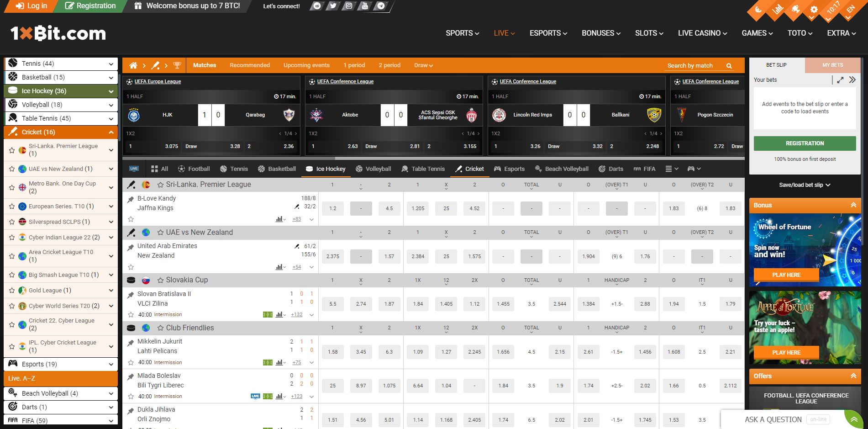The height and width of the screenshot is (429, 868).
Task: Open the UEFA Europa League link
Action: (x=158, y=81)
